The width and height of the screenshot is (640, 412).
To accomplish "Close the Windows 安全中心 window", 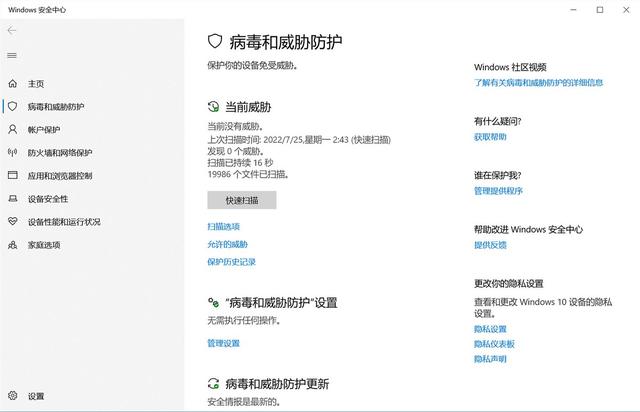I will pos(626,10).
